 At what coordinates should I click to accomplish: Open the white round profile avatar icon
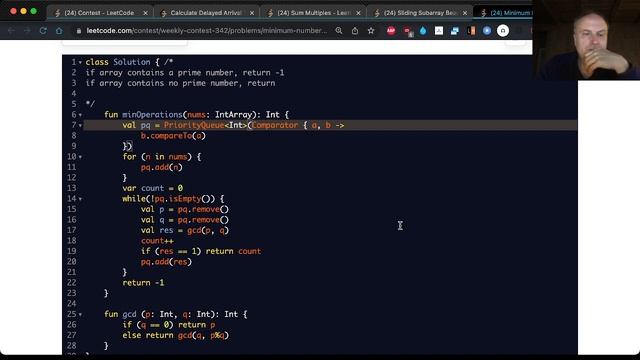[x=503, y=31]
